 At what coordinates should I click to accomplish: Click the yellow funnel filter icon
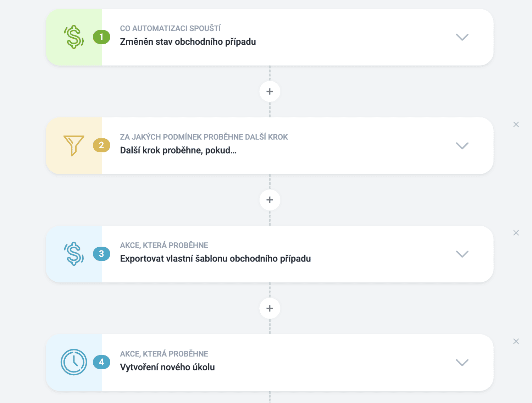point(74,145)
